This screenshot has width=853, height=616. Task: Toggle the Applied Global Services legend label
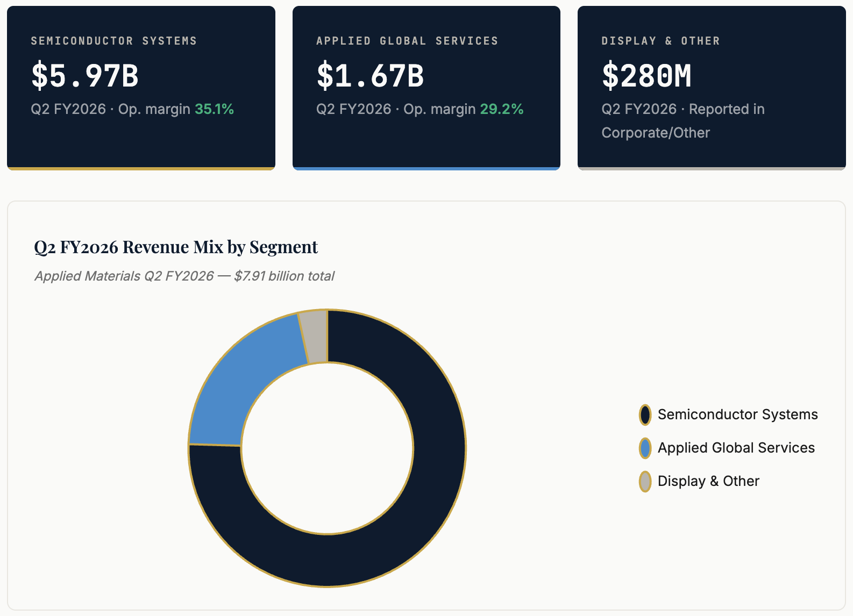[x=736, y=448]
